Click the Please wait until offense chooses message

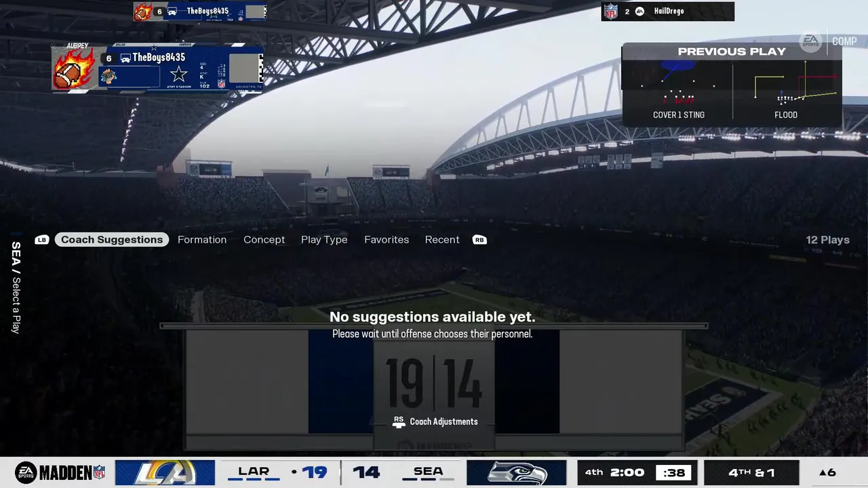tap(432, 334)
